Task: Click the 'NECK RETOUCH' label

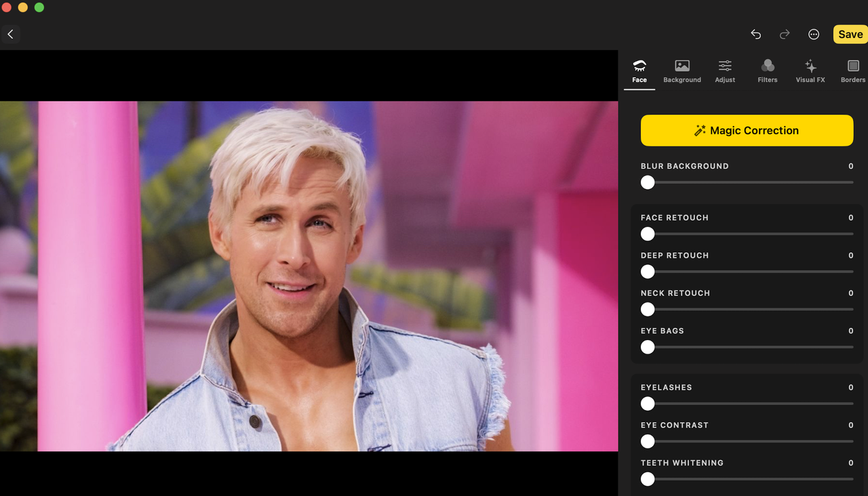Action: point(675,293)
